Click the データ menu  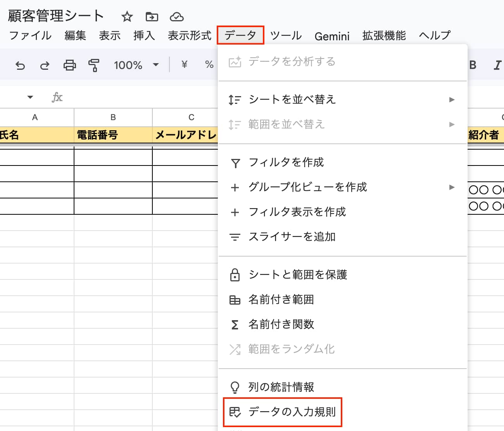[x=240, y=35]
